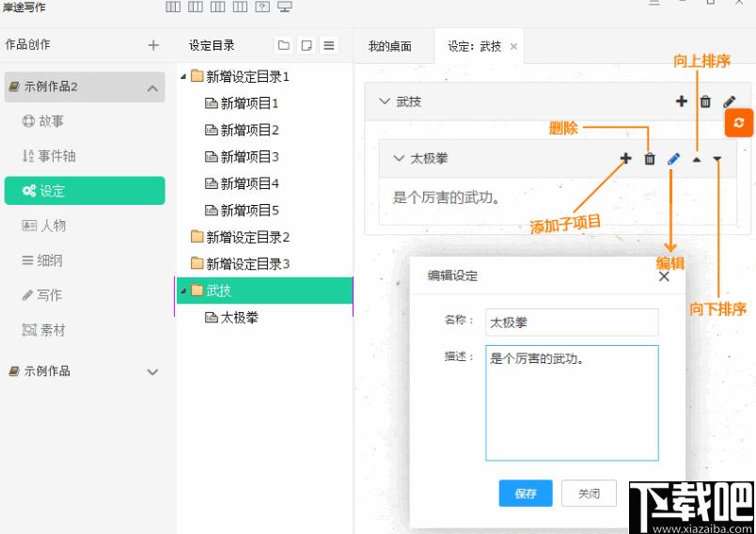The height and width of the screenshot is (534, 756).
Task: Click the 描述 text area
Action: coord(572,403)
